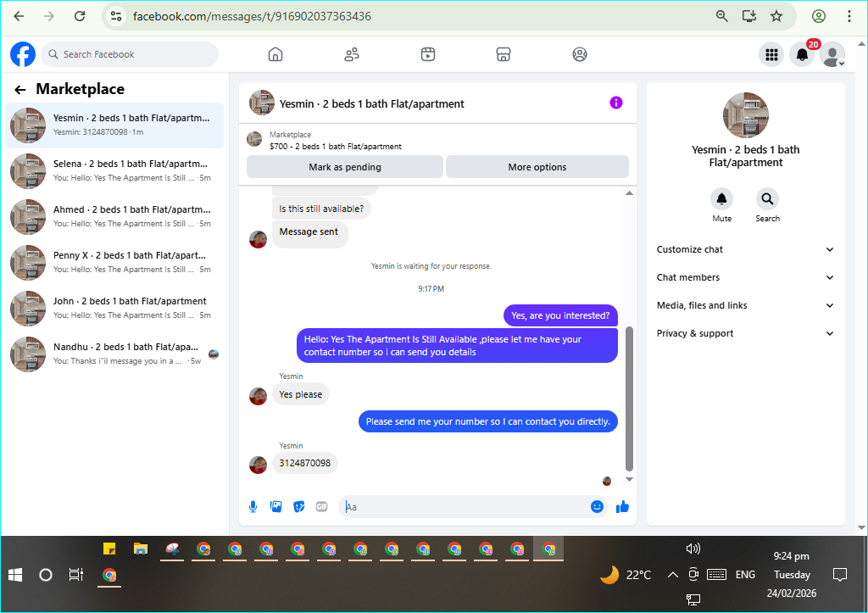Click the browser address bar URL
This screenshot has height=613, width=868.
point(252,16)
